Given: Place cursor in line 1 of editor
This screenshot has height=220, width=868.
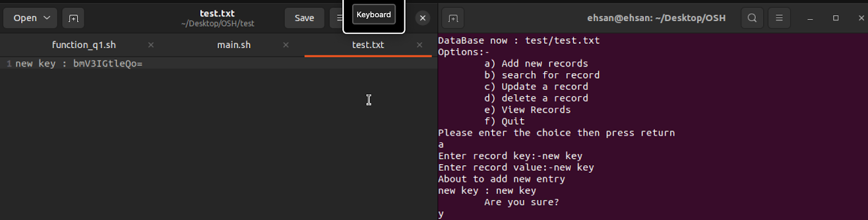Looking at the screenshot, I should (217, 63).
